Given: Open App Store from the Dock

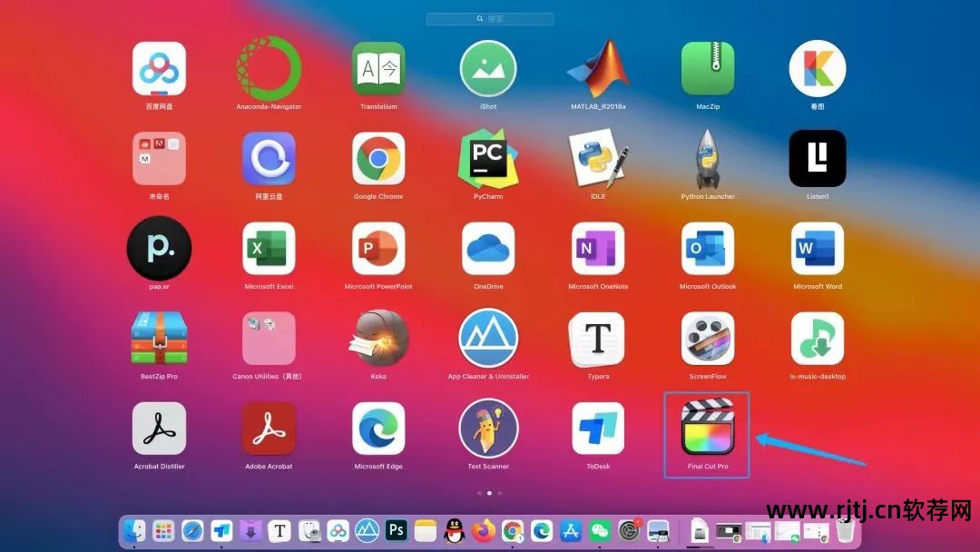Looking at the screenshot, I should (x=571, y=531).
